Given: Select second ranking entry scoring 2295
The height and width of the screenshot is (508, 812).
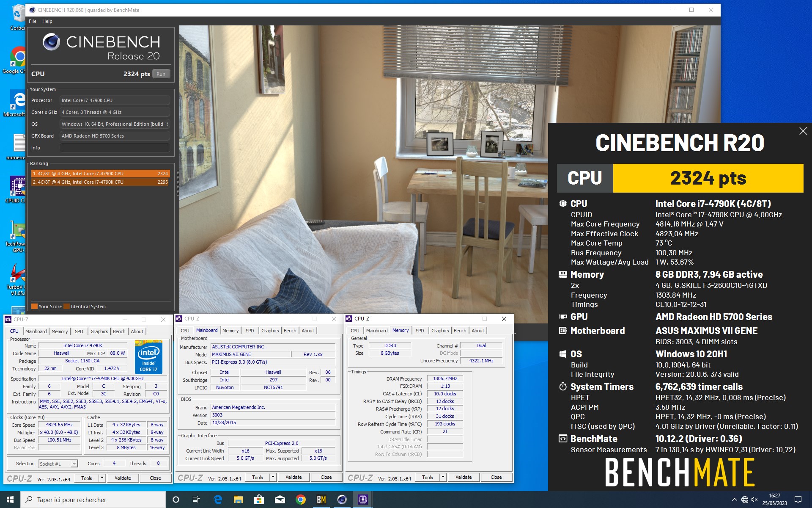Looking at the screenshot, I should click(x=100, y=182).
